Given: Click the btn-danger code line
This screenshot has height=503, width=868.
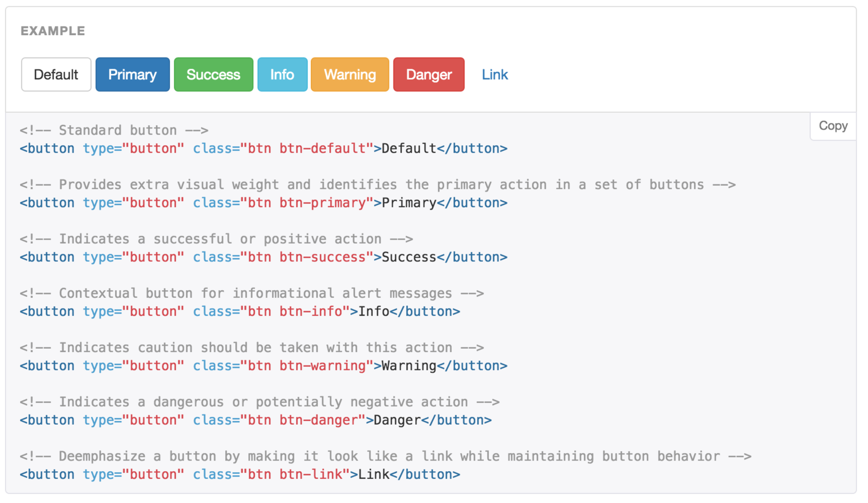Looking at the screenshot, I should [255, 420].
